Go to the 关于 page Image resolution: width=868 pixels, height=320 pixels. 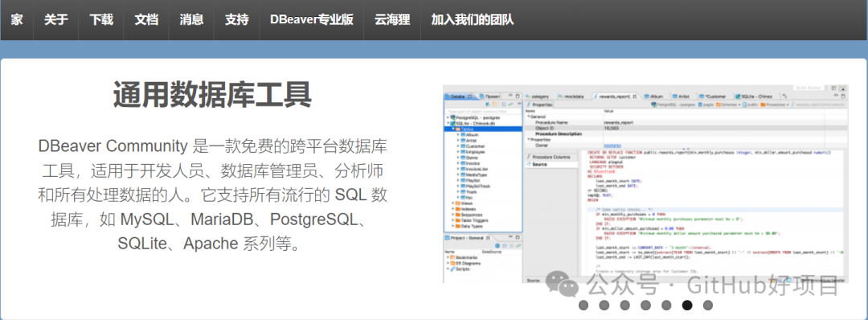point(56,20)
